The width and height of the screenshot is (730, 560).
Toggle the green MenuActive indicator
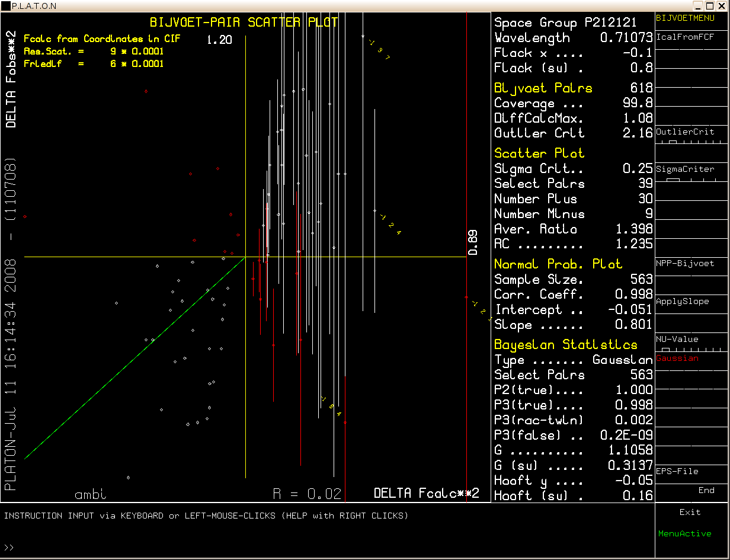tap(684, 533)
